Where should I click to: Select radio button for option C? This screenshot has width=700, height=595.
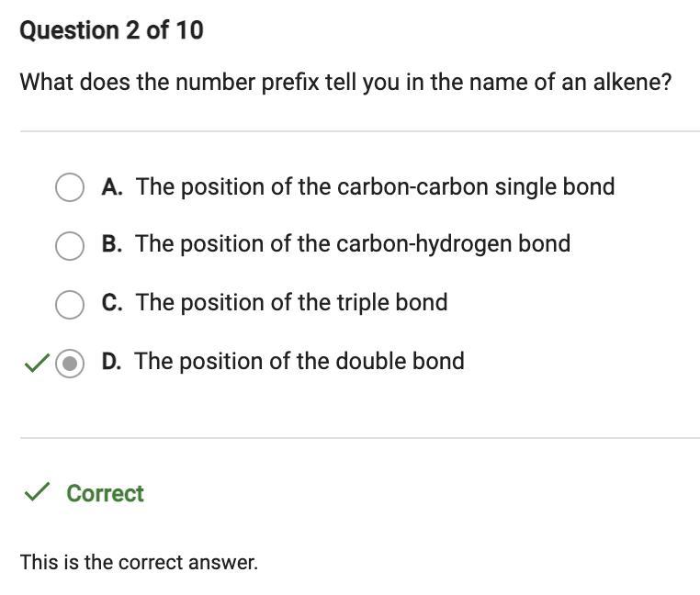pyautogui.click(x=70, y=304)
